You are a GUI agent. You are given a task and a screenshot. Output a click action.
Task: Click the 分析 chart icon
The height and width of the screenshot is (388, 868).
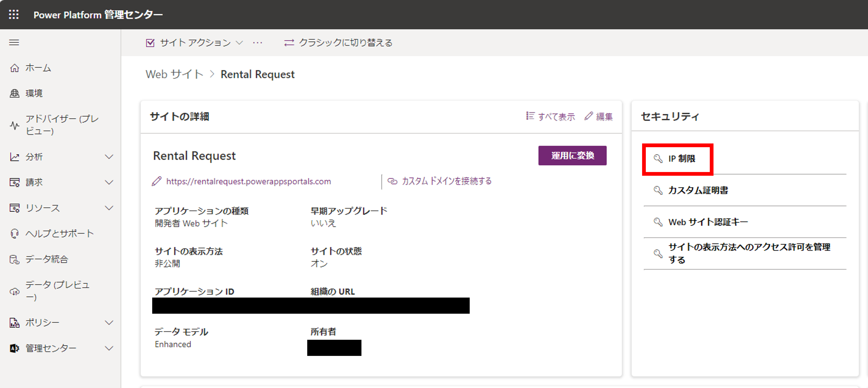(15, 157)
